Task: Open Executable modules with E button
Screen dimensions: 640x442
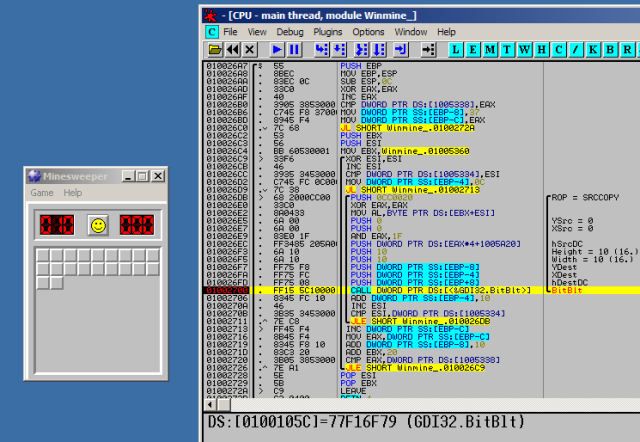Action: [473, 50]
